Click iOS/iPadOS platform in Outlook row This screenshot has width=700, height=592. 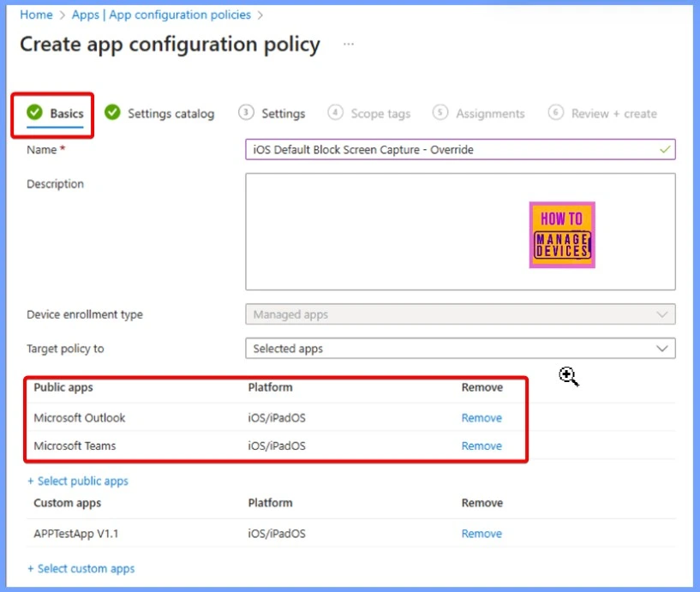coord(277,418)
